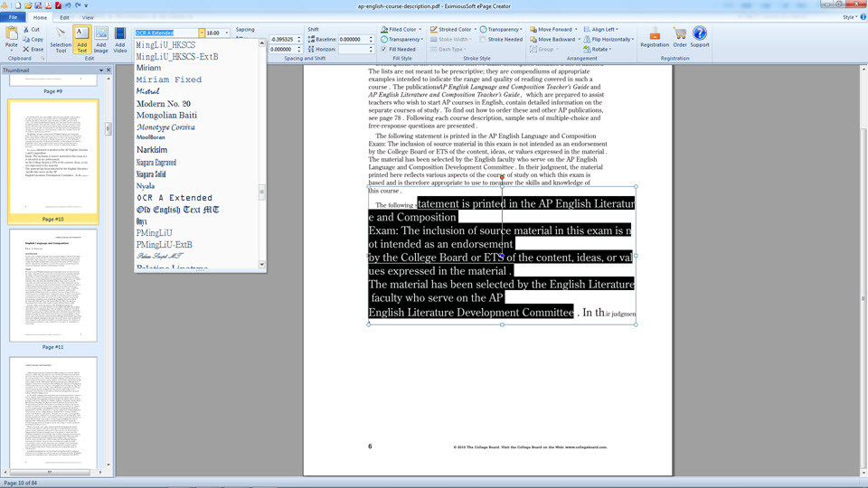Click the Copy icon in Clipboard group
This screenshot has width=868, height=488.
[26, 39]
